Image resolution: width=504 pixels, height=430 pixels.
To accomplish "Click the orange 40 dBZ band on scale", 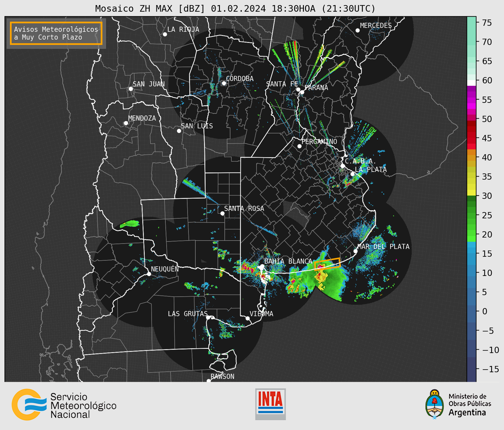I will click(471, 158).
